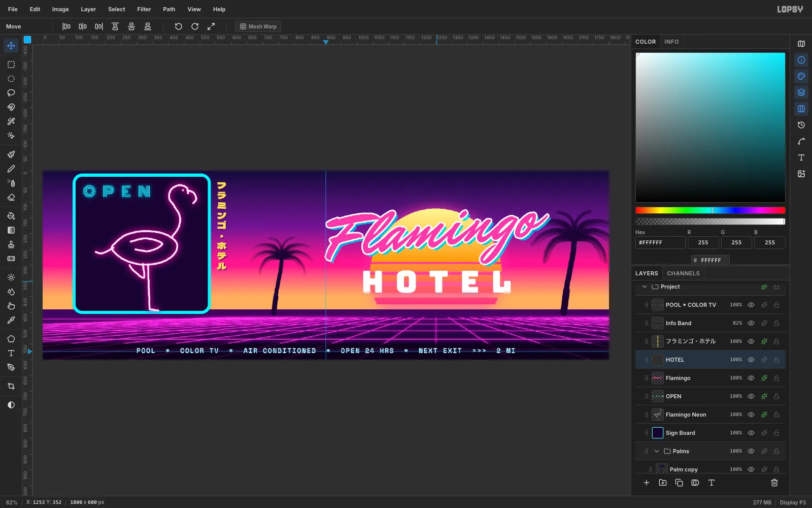Click the R value input field
The height and width of the screenshot is (508, 812).
click(x=703, y=242)
